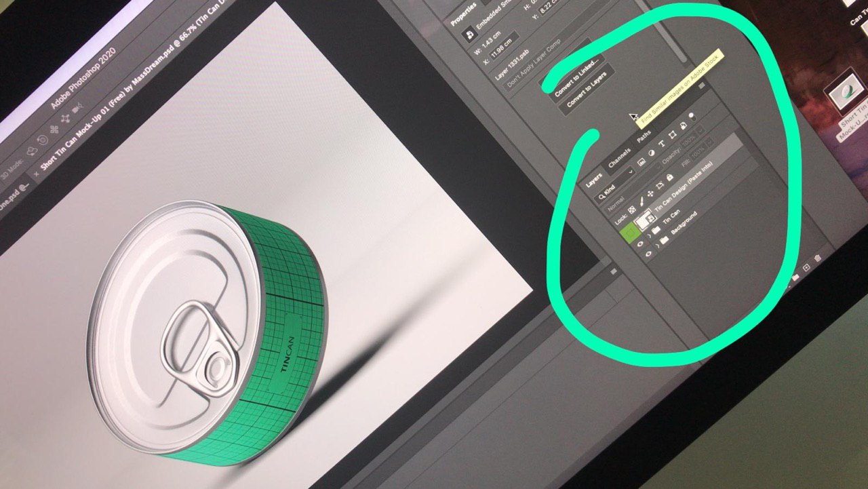This screenshot has height=489, width=868.
Task: Expand the Background group chevron
Action: click(x=658, y=246)
